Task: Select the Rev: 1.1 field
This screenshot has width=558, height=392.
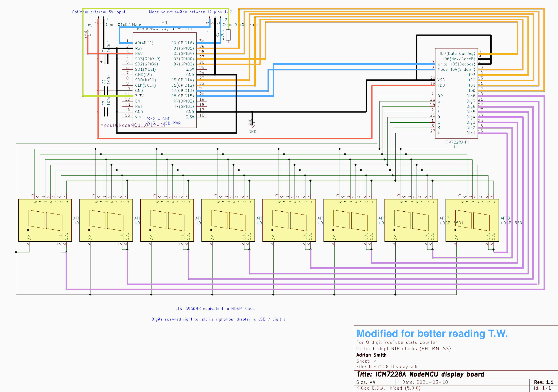Action: click(x=543, y=382)
